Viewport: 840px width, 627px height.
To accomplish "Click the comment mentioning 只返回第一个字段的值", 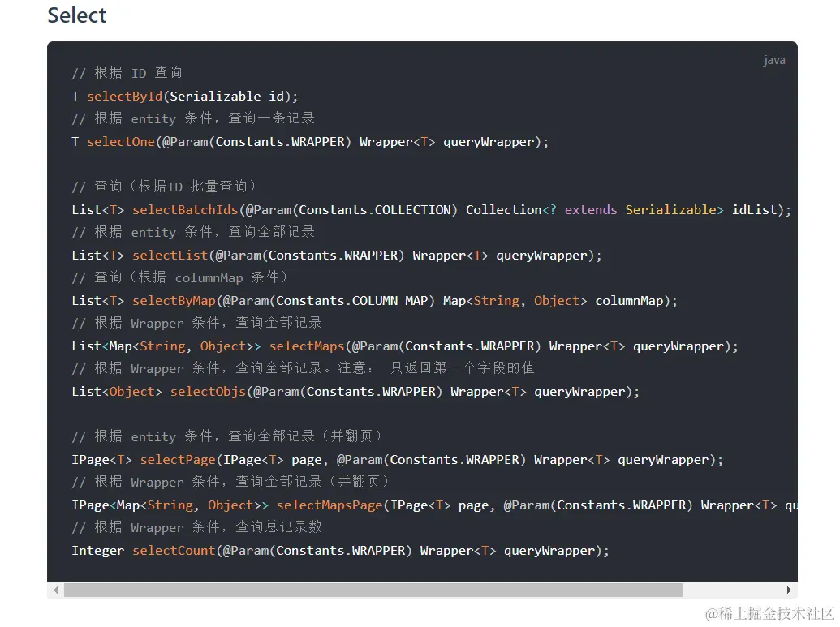I will (x=304, y=368).
